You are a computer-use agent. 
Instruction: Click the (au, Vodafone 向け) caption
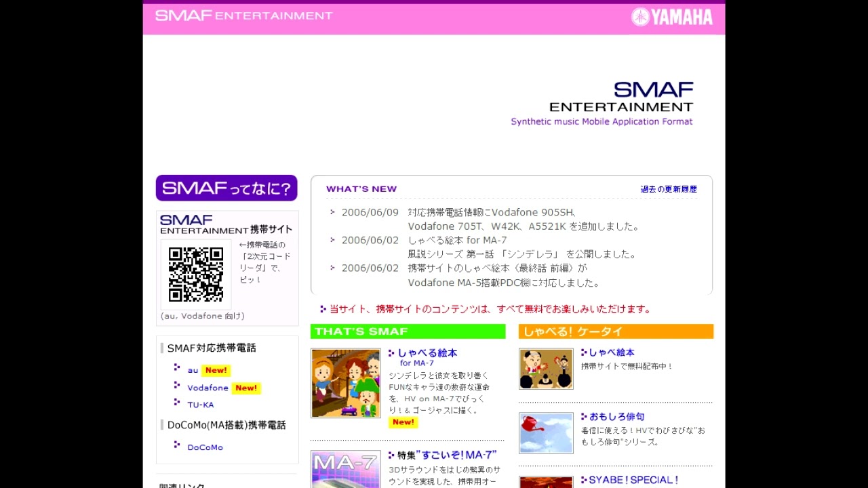tap(203, 316)
